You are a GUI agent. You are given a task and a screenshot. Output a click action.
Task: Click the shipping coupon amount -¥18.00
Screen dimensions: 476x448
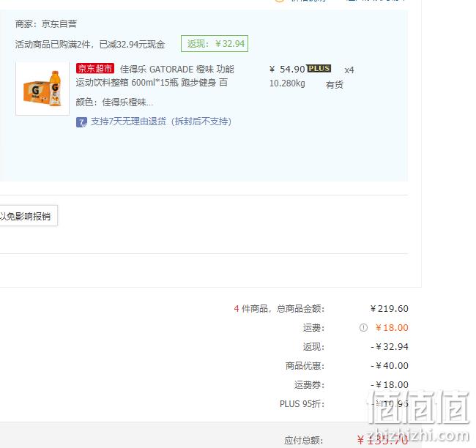point(390,385)
